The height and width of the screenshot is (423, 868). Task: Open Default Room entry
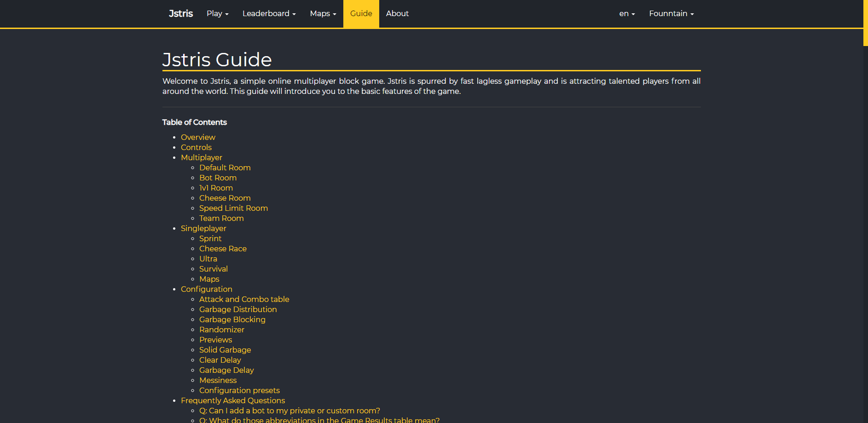[225, 168]
